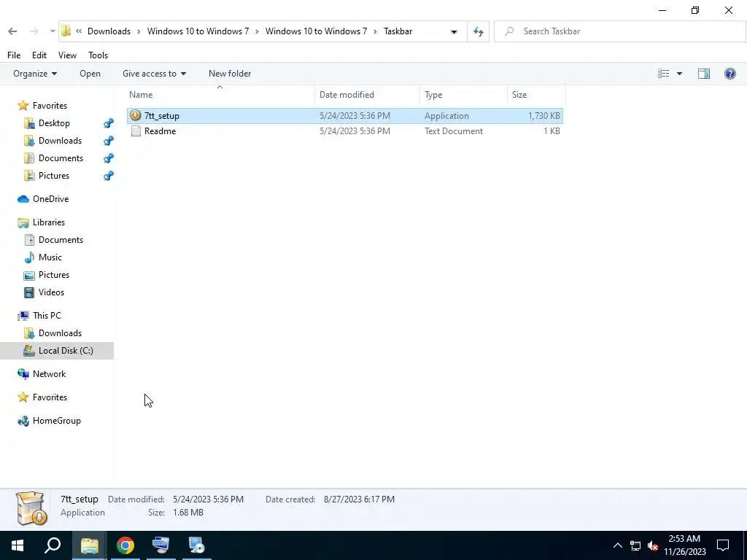
Task: Navigate to Downloads in the address path
Action: [109, 31]
